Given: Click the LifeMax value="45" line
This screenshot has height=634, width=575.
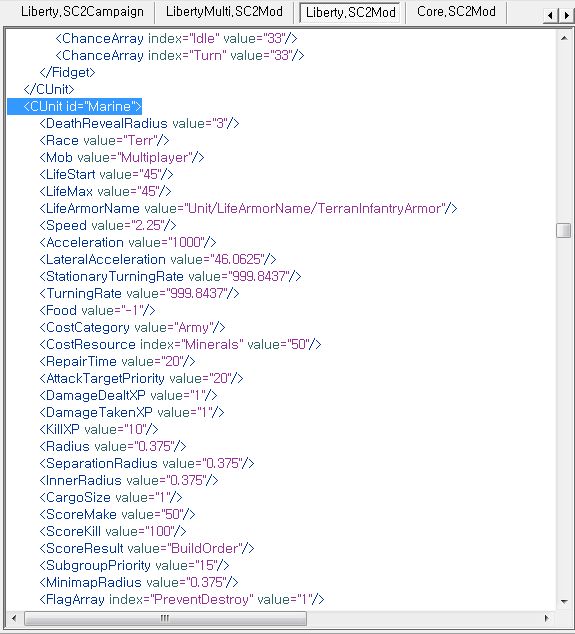Looking at the screenshot, I should pyautogui.click(x=106, y=191).
